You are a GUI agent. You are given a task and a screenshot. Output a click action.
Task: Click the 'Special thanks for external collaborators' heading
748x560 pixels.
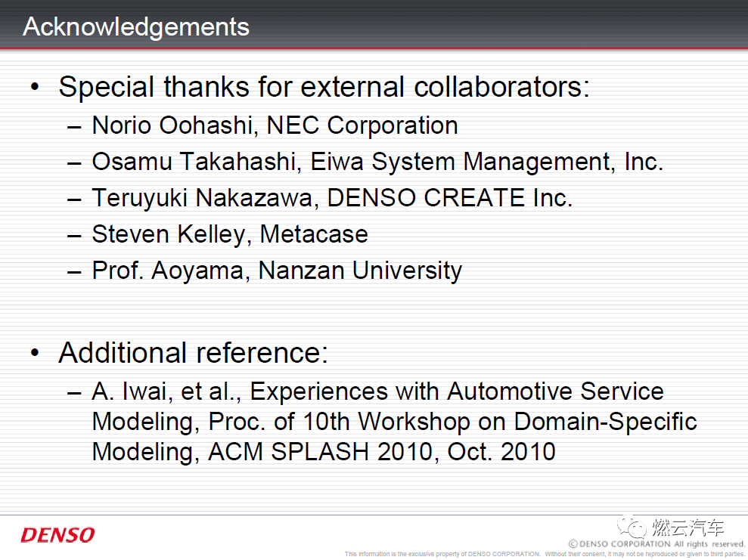point(324,87)
